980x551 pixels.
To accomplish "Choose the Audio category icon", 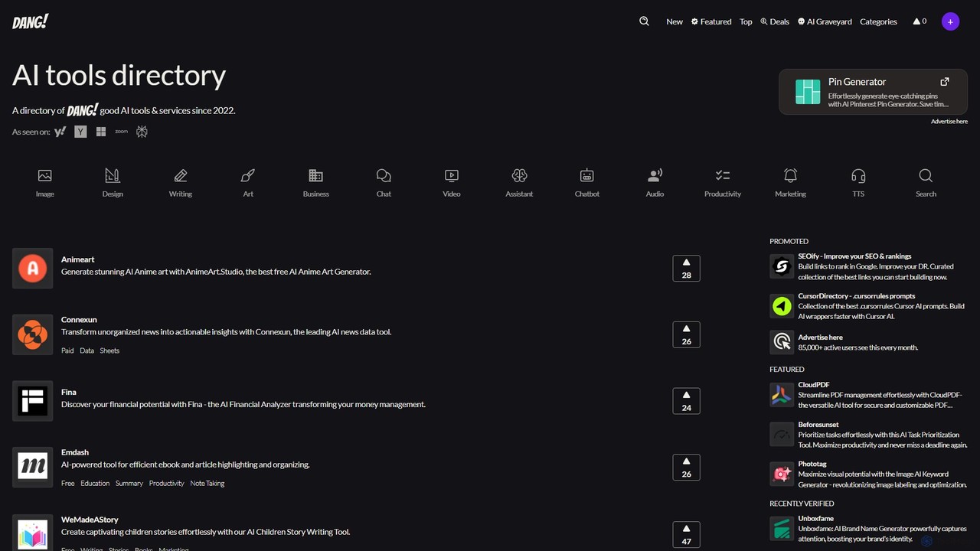I will point(655,175).
